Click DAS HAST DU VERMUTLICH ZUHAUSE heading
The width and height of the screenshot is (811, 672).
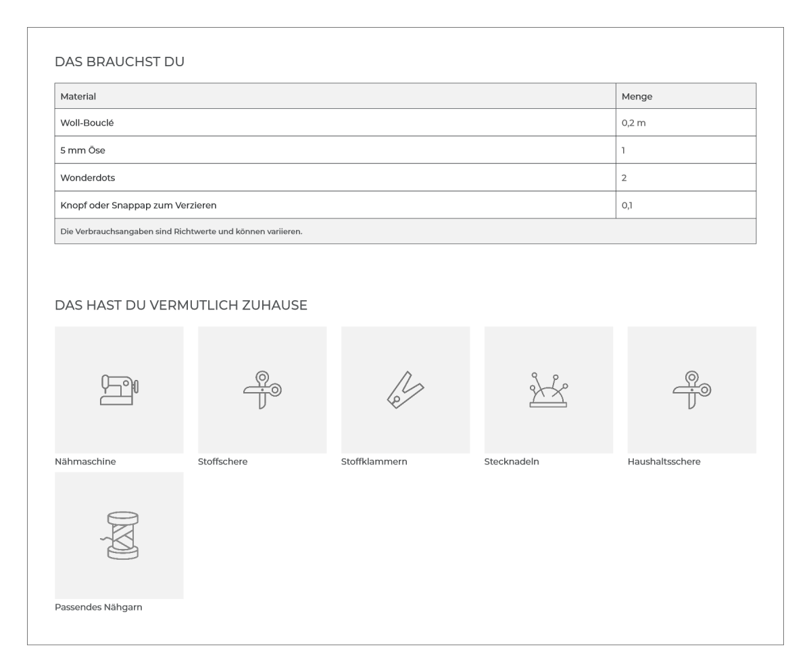click(181, 306)
